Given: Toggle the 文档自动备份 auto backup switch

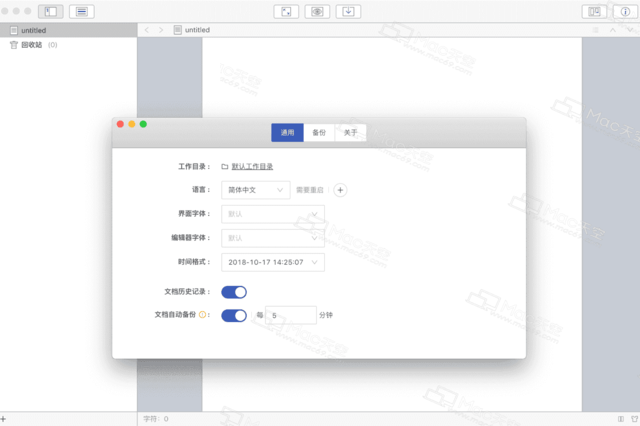Looking at the screenshot, I should point(234,315).
